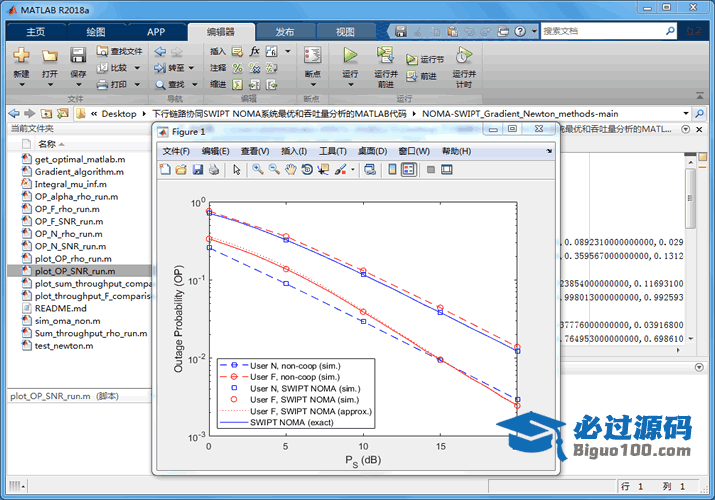The height and width of the screenshot is (500, 715).
Task: Click new figure icon in Figure toolbar
Action: (165, 170)
